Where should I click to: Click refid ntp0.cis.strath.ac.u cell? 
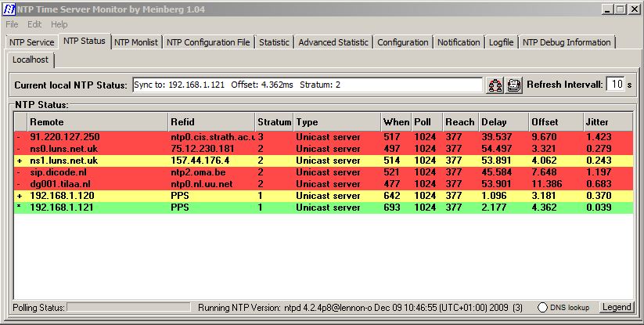(x=213, y=137)
